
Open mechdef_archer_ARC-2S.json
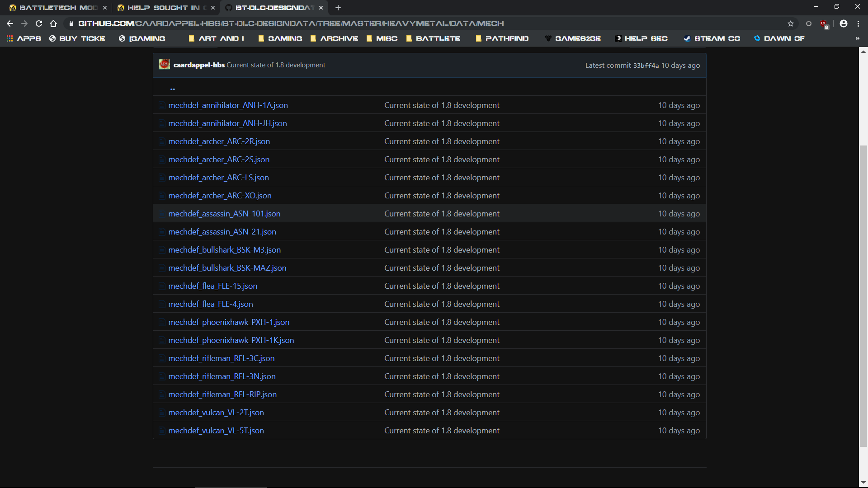pos(219,160)
